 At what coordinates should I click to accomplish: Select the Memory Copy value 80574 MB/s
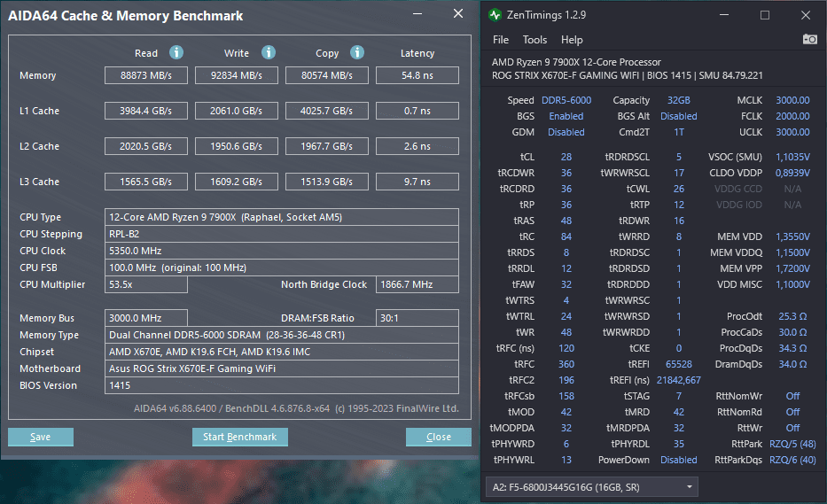point(327,75)
